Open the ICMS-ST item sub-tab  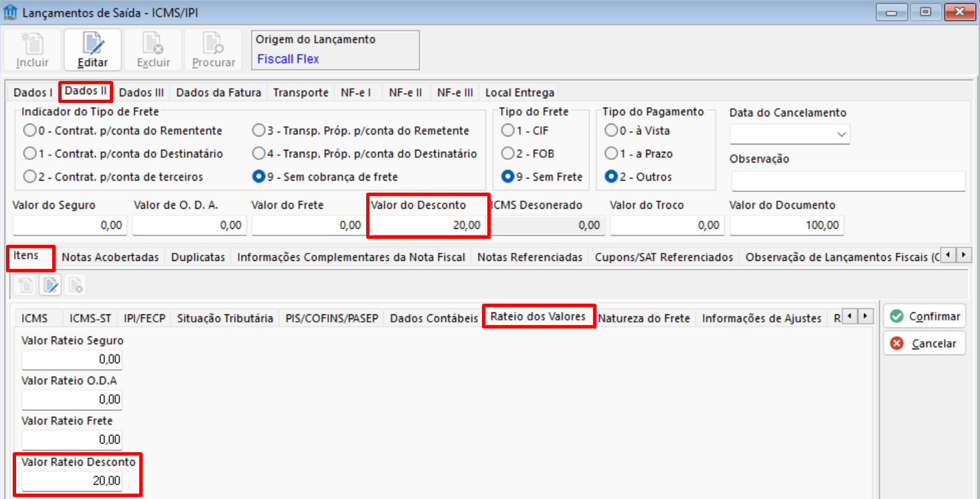point(90,318)
